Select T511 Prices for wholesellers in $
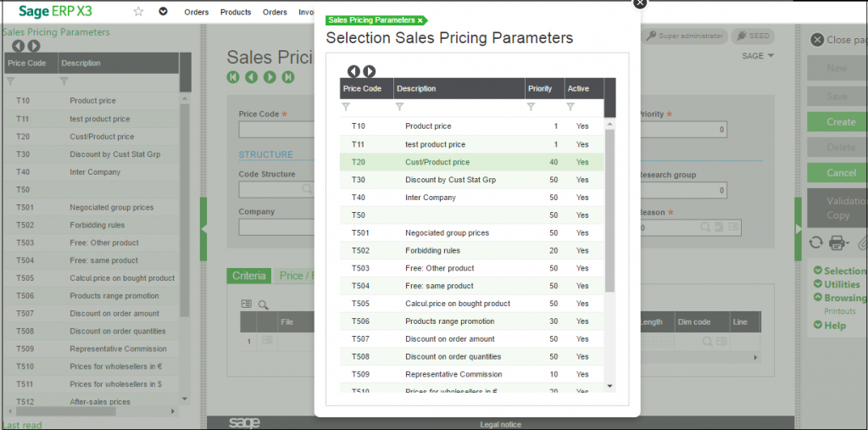This screenshot has height=430, width=868. click(x=92, y=384)
